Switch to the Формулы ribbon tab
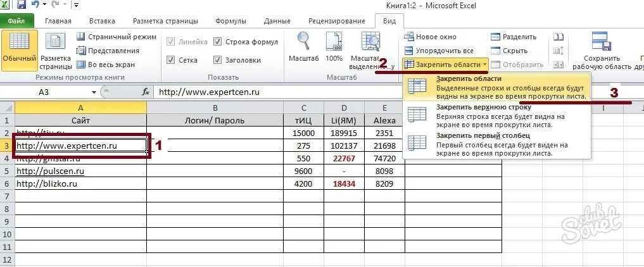This screenshot has width=644, height=267. click(x=231, y=21)
